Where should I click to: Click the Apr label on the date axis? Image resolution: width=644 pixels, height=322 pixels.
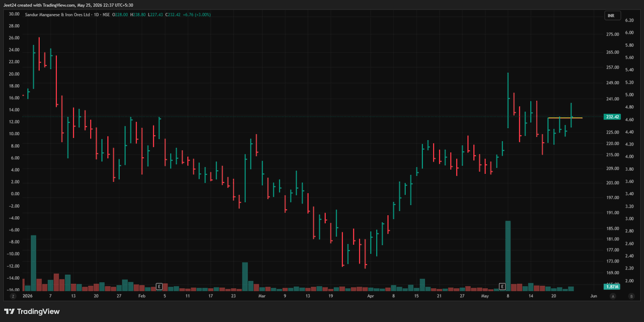click(x=370, y=296)
